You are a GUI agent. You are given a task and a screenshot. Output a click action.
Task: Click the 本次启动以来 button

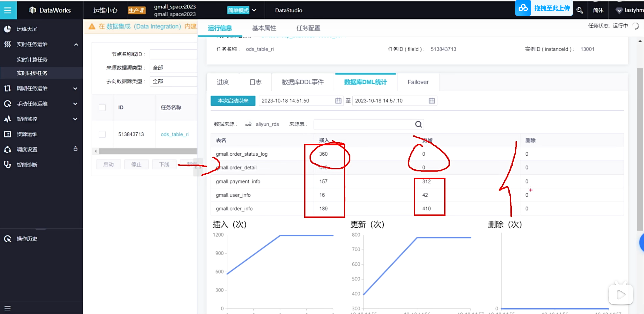tap(233, 101)
